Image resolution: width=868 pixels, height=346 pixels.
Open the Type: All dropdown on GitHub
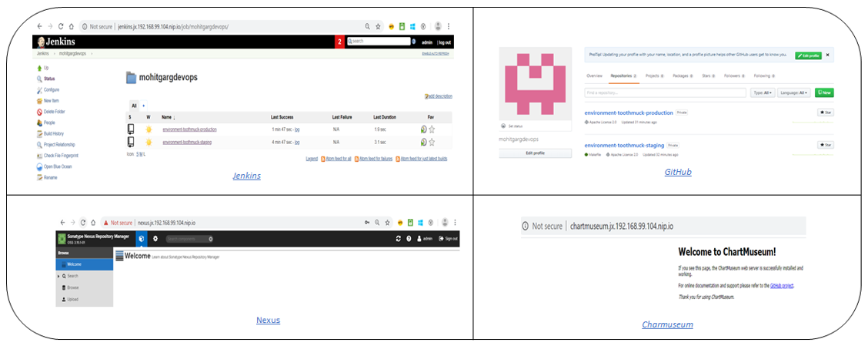tap(763, 92)
